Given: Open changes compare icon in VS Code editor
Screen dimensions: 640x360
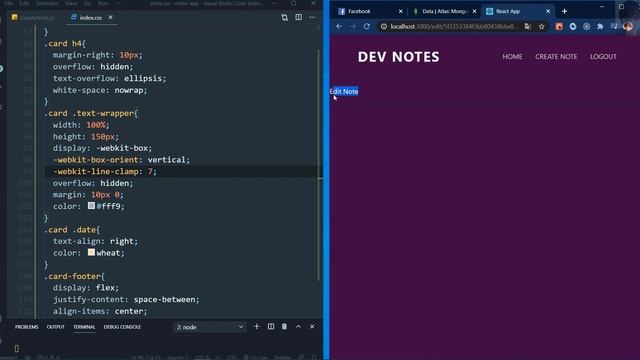Looking at the screenshot, I should pyautogui.click(x=284, y=18).
